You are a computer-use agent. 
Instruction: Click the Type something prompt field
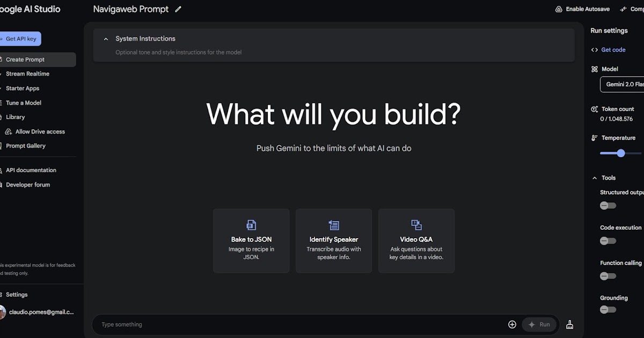[x=301, y=325]
